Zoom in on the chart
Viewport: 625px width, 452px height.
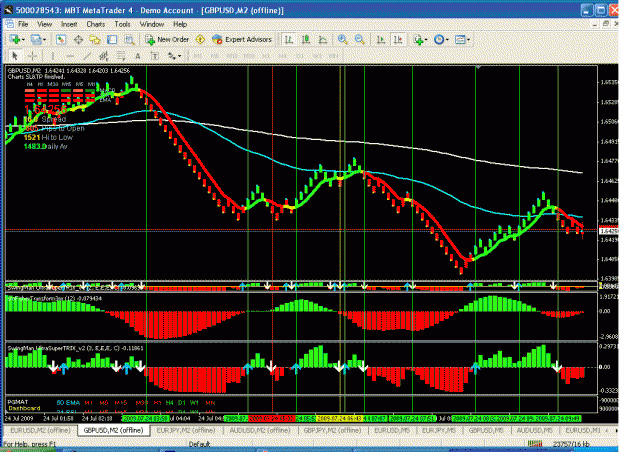pos(342,39)
